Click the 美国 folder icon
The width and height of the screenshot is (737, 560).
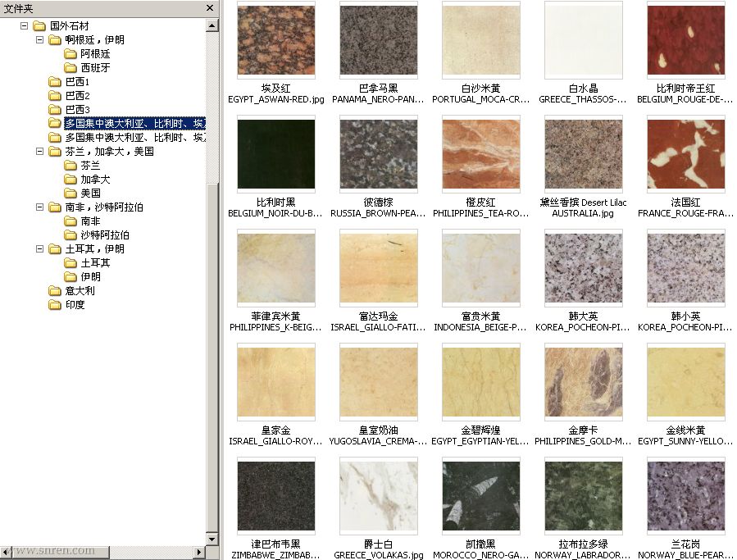71,193
